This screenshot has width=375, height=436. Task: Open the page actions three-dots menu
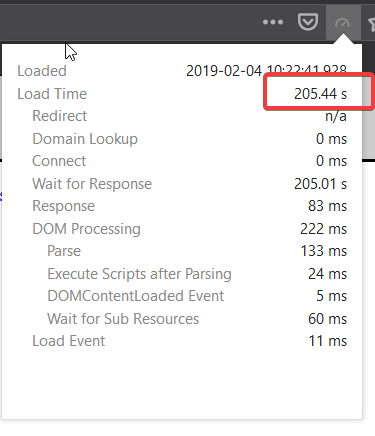[273, 22]
